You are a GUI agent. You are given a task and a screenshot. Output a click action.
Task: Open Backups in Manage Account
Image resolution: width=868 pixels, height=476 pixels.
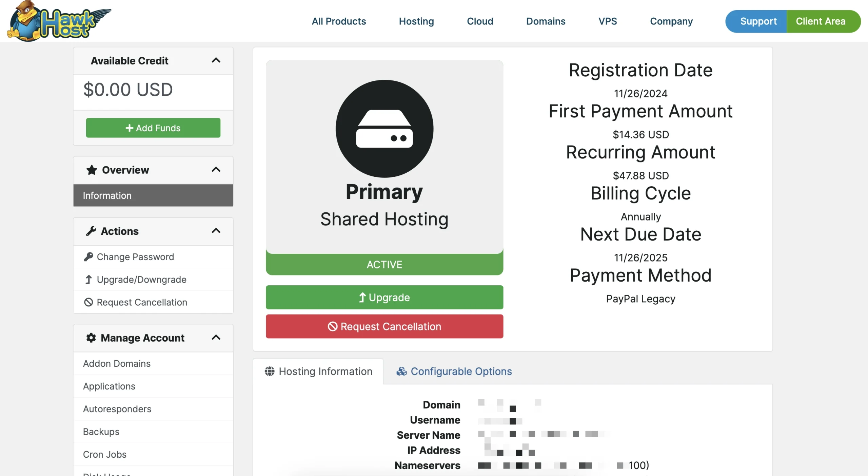[153, 432]
